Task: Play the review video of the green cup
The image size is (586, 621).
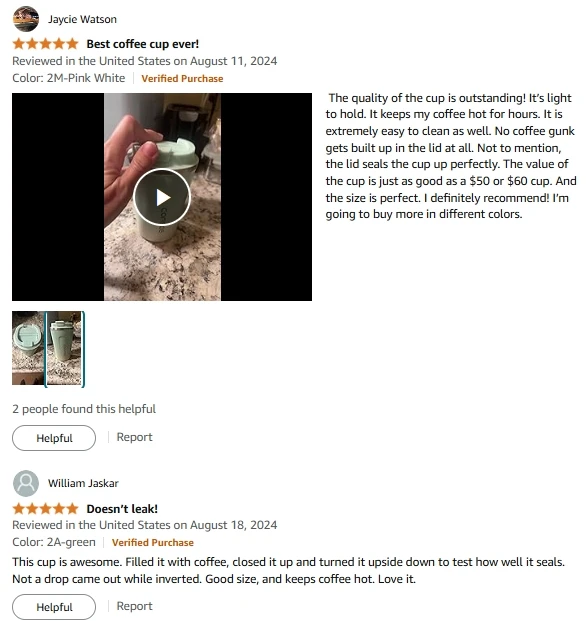Action: coord(162,197)
